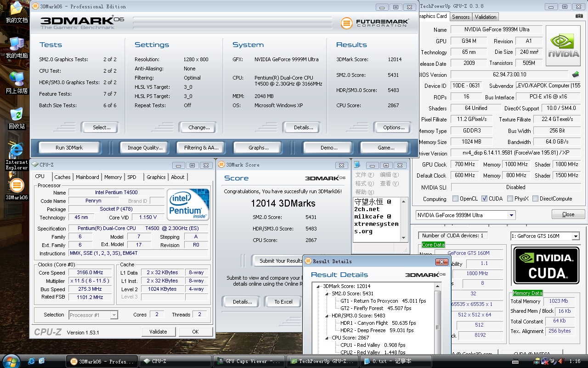This screenshot has height=368, width=588.
Task: Open the 我的文档 desktop folder icon
Action: tap(17, 9)
